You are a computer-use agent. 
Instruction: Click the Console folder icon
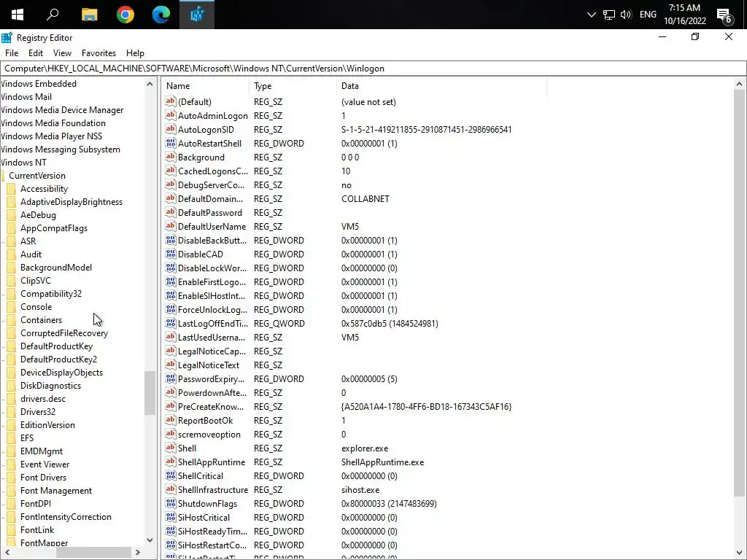(x=12, y=307)
